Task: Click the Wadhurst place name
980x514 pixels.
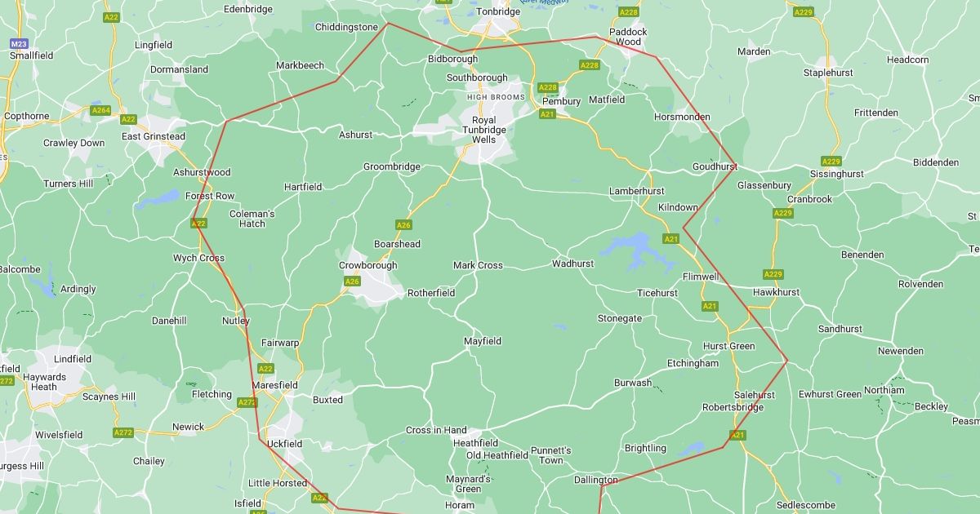Action: click(572, 264)
